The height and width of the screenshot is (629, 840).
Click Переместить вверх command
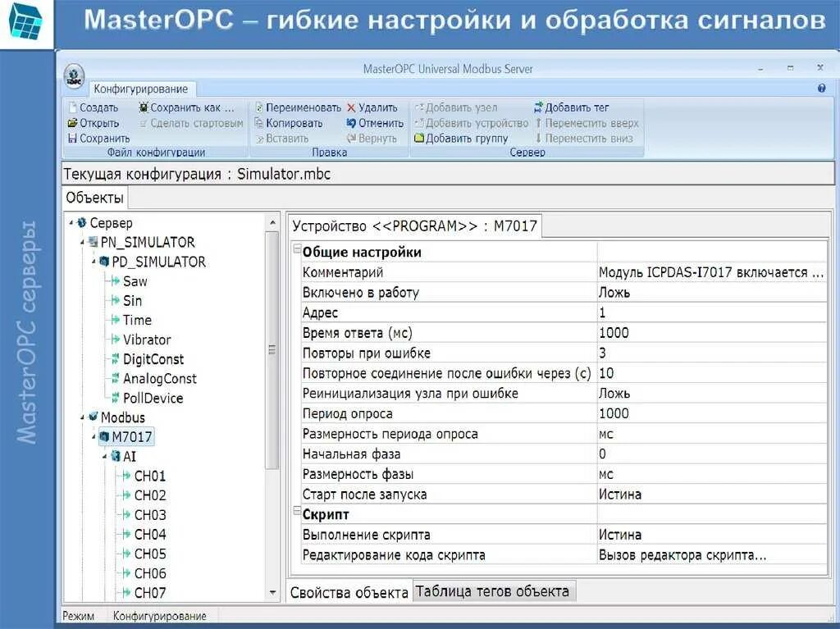click(x=587, y=123)
